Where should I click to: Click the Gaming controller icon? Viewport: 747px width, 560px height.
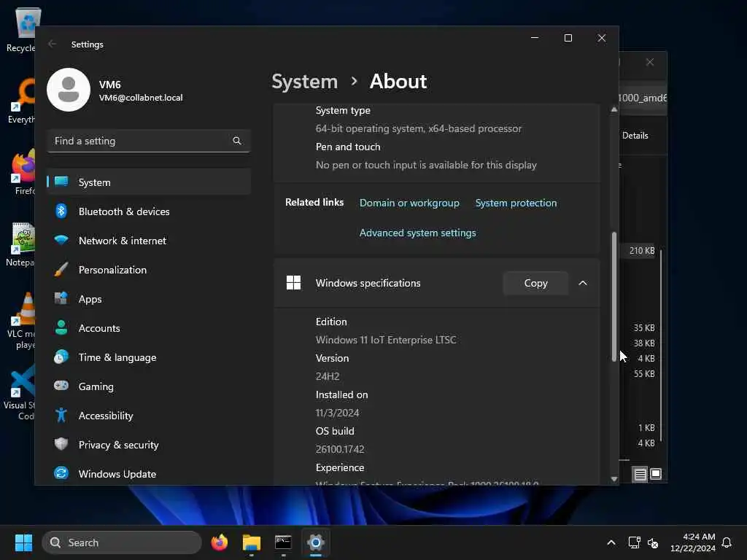click(x=61, y=386)
